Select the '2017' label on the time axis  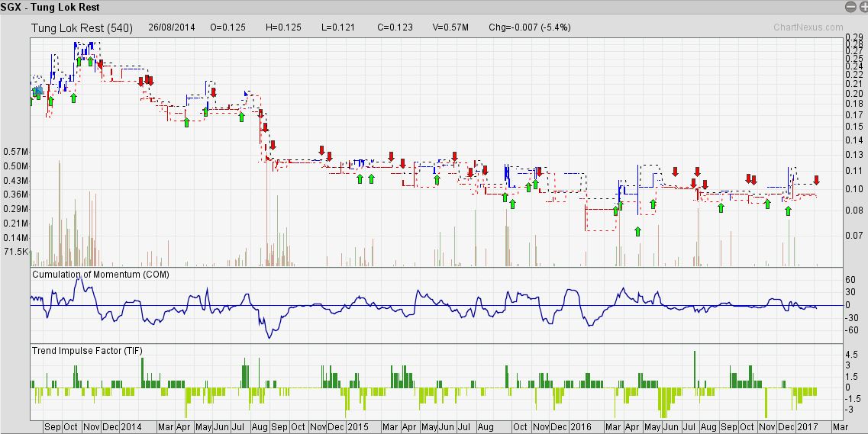click(x=807, y=427)
